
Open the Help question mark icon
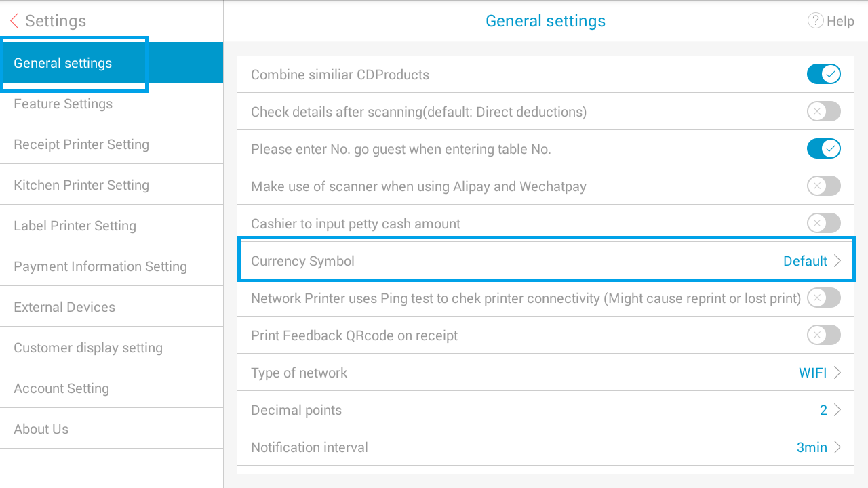[815, 21]
